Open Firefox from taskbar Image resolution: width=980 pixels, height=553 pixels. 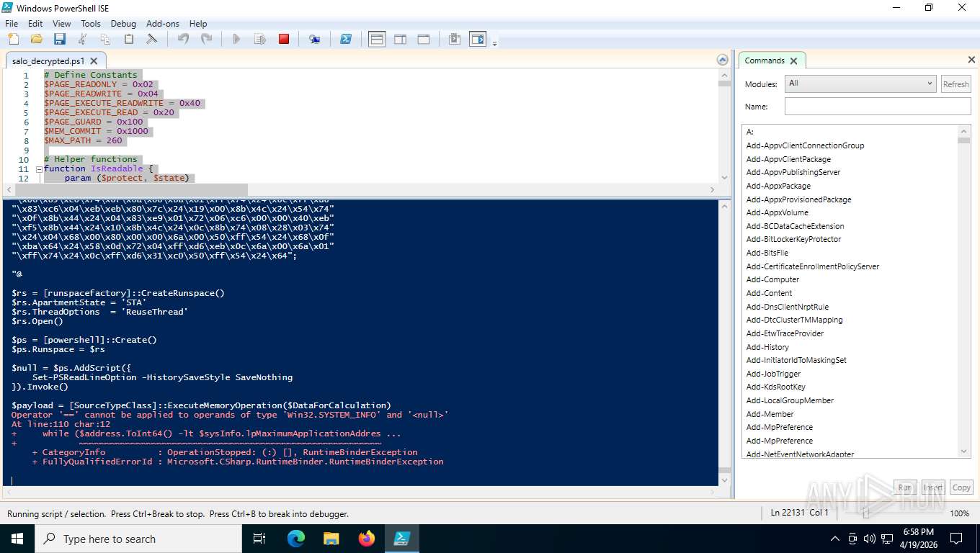[x=367, y=539]
